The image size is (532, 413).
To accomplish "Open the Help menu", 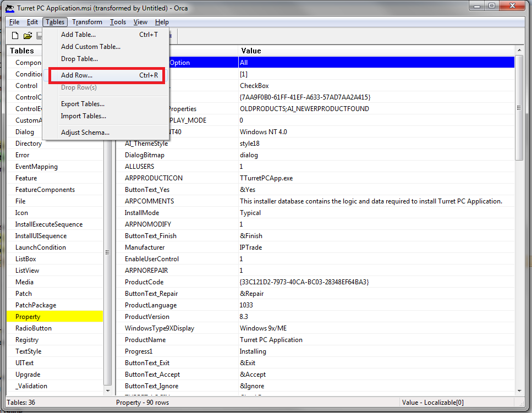I will 162,22.
